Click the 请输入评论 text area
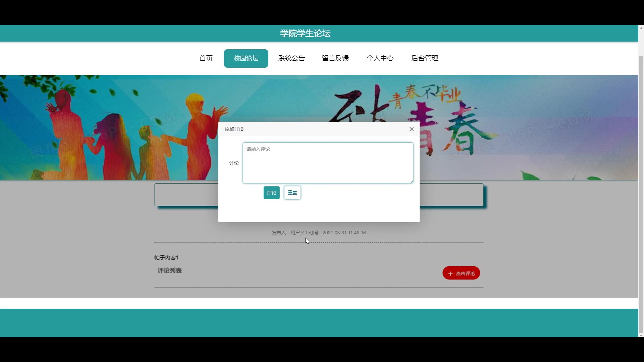Image resolution: width=644 pixels, height=362 pixels. click(x=328, y=163)
